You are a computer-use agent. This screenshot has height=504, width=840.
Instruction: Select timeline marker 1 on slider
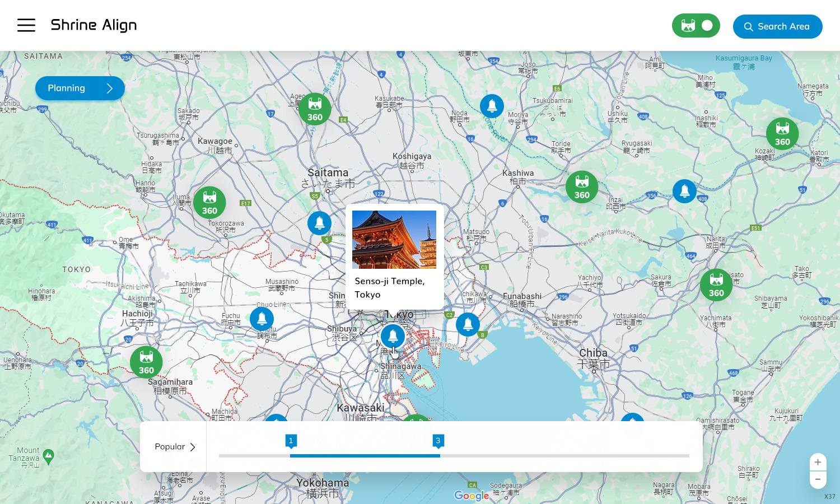point(291,441)
